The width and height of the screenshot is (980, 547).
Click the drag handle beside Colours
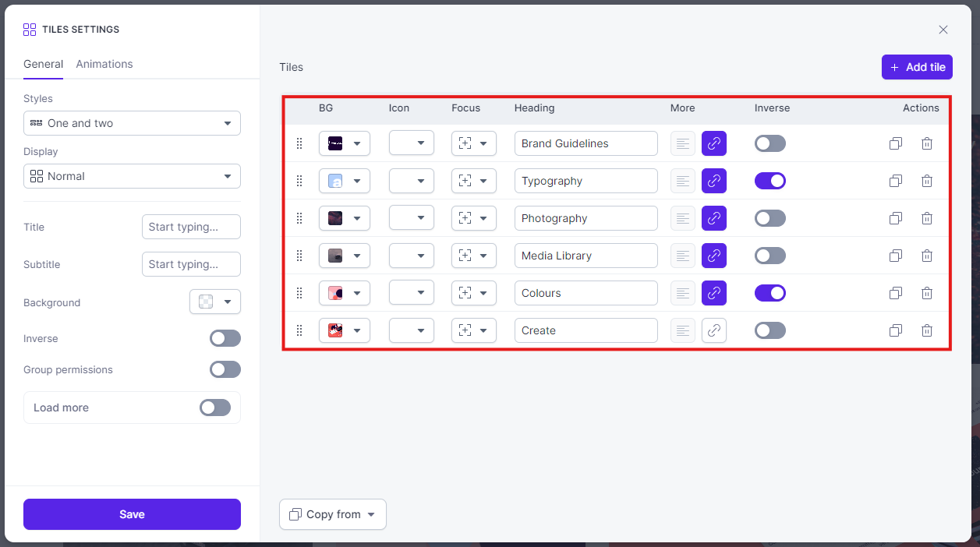point(299,293)
